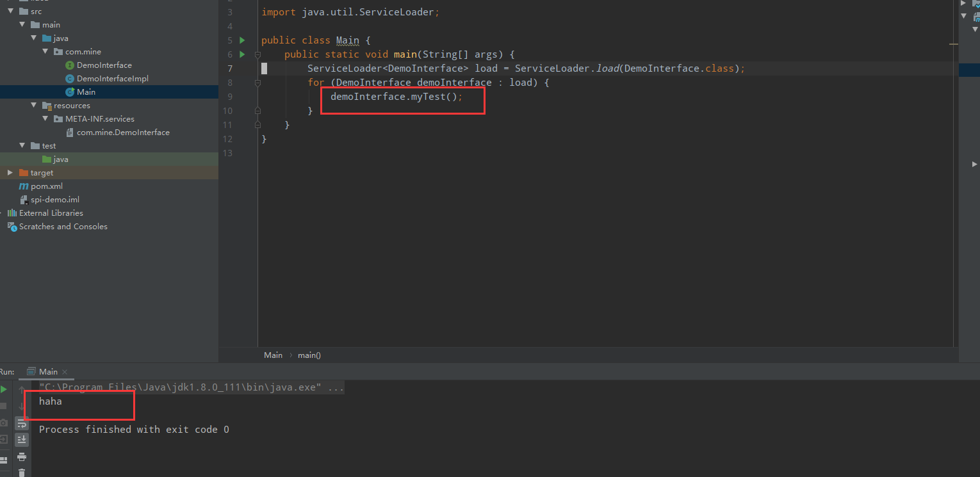The height and width of the screenshot is (477, 980).
Task: Collapse the META-INF.services folder
Action: [45, 119]
